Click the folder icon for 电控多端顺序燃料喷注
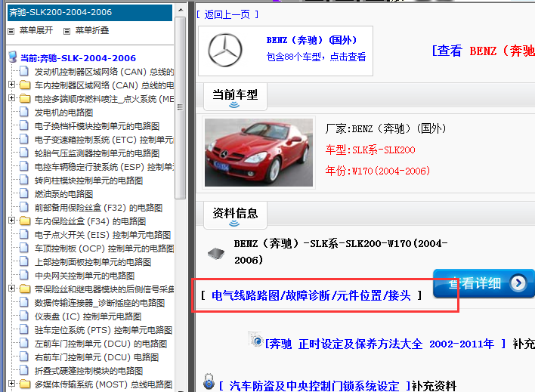Screen dimensions: 535x392 tap(25, 99)
